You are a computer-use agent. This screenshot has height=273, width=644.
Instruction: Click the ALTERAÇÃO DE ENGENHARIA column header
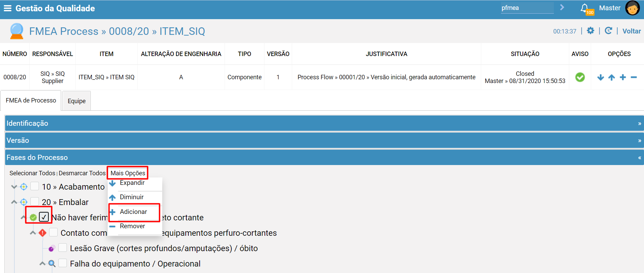tap(181, 54)
